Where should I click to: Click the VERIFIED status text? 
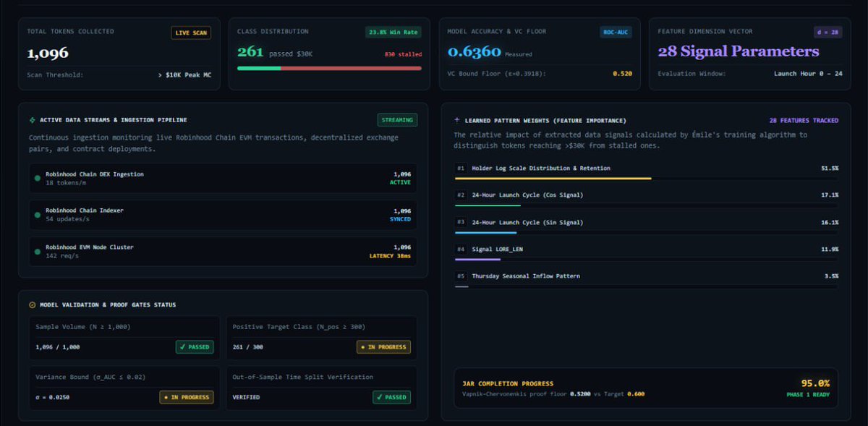[x=246, y=397]
